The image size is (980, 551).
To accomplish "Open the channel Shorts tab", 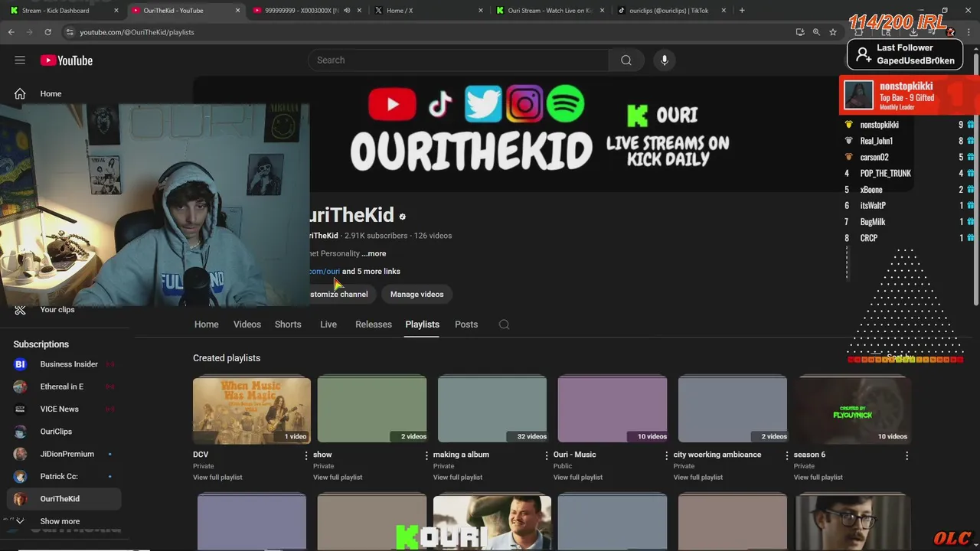I will 288,324.
